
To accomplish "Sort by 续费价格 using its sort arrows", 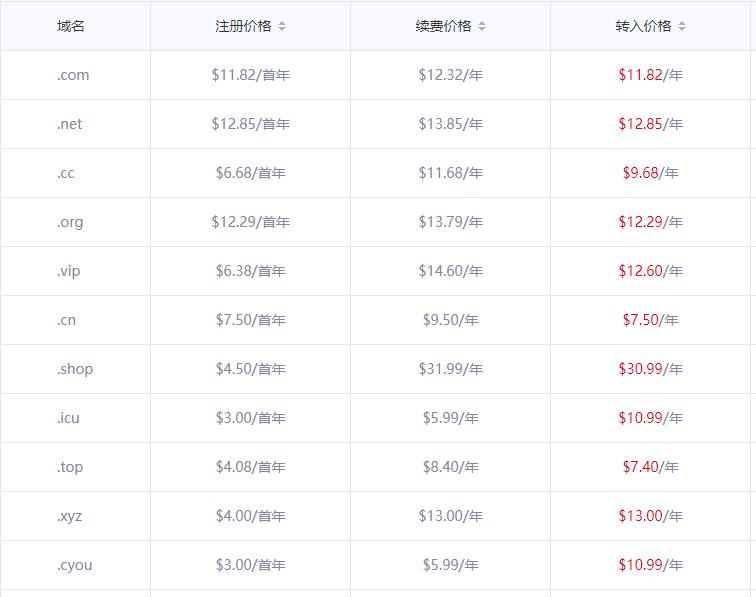I will (482, 26).
